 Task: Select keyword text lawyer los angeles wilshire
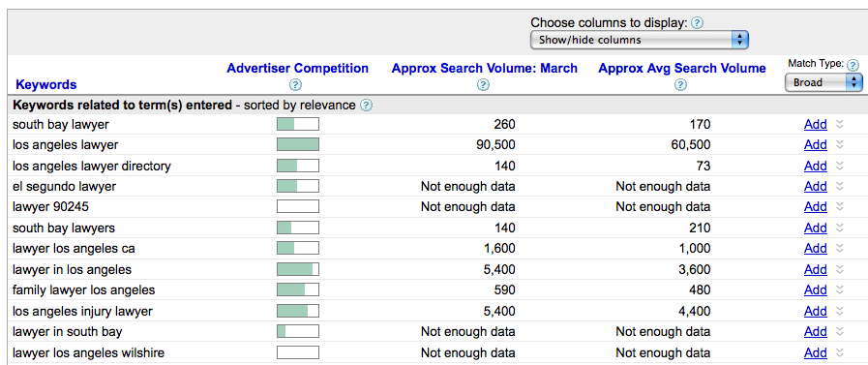tap(89, 352)
